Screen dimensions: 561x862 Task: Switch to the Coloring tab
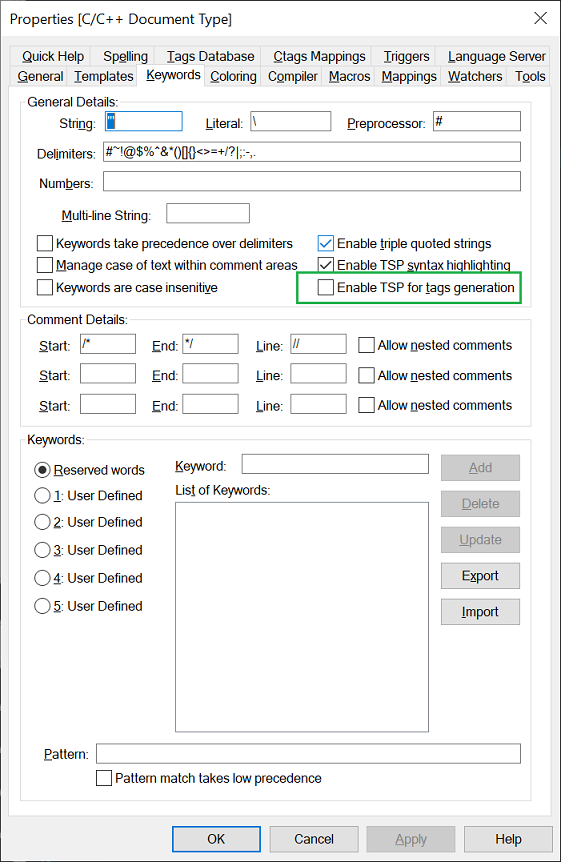point(233,76)
